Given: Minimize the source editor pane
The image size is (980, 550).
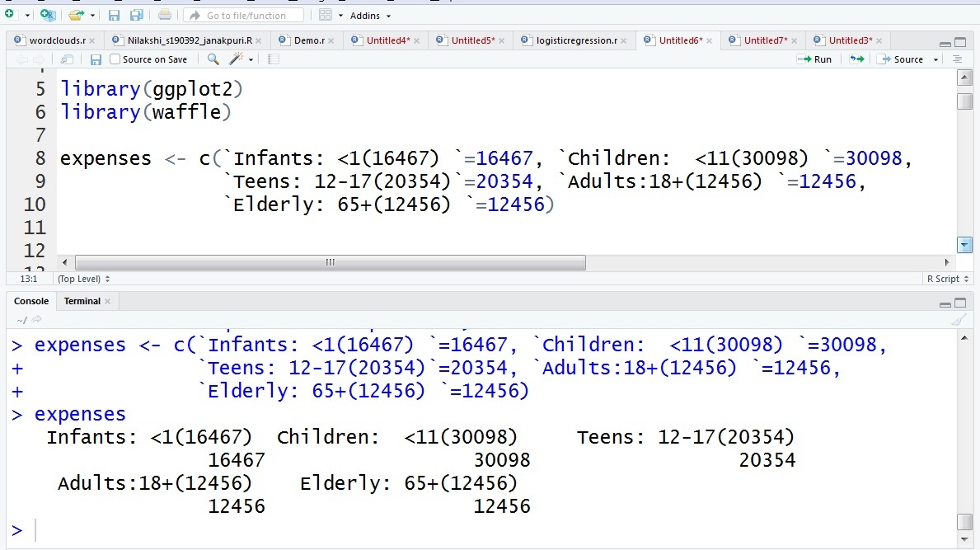Looking at the screenshot, I should [945, 43].
